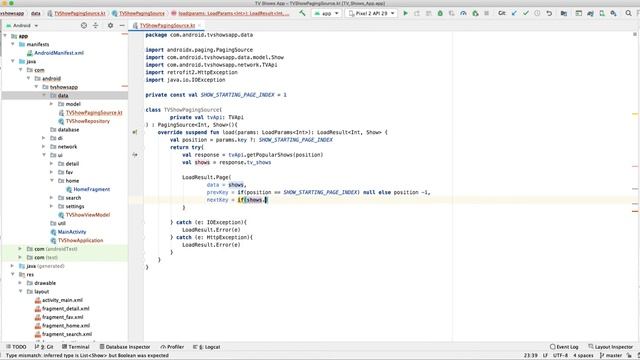This screenshot has width=640, height=360.
Task: Open AndroidManifest.xml in project tree
Action: [x=55, y=53]
